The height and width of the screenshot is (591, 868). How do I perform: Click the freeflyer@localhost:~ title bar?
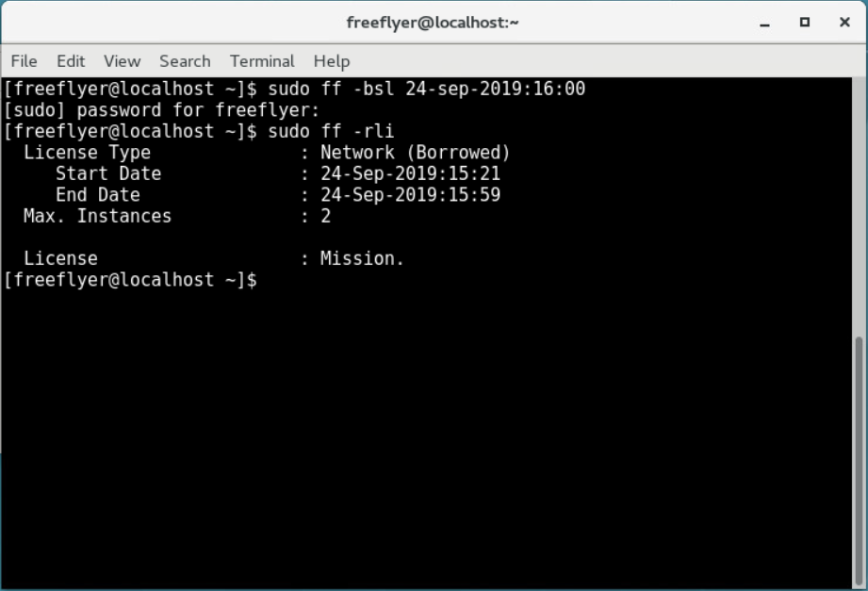pos(433,23)
